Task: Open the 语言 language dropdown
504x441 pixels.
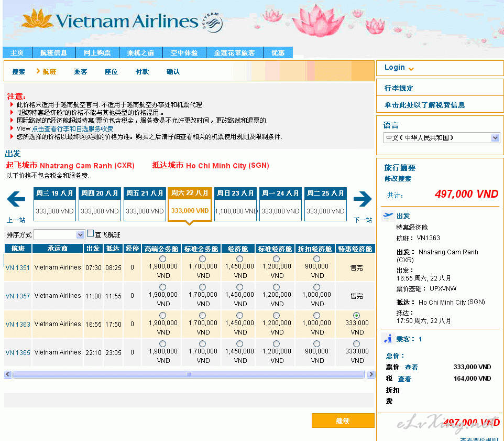Action: (442, 138)
